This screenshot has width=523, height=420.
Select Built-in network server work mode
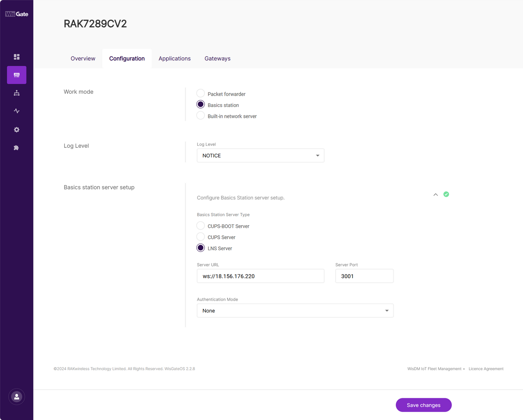[x=201, y=115]
